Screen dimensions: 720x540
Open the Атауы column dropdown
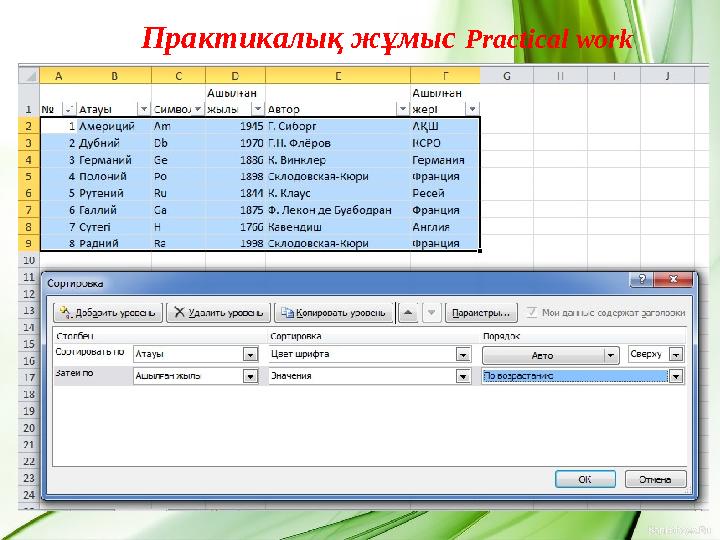click(x=250, y=354)
